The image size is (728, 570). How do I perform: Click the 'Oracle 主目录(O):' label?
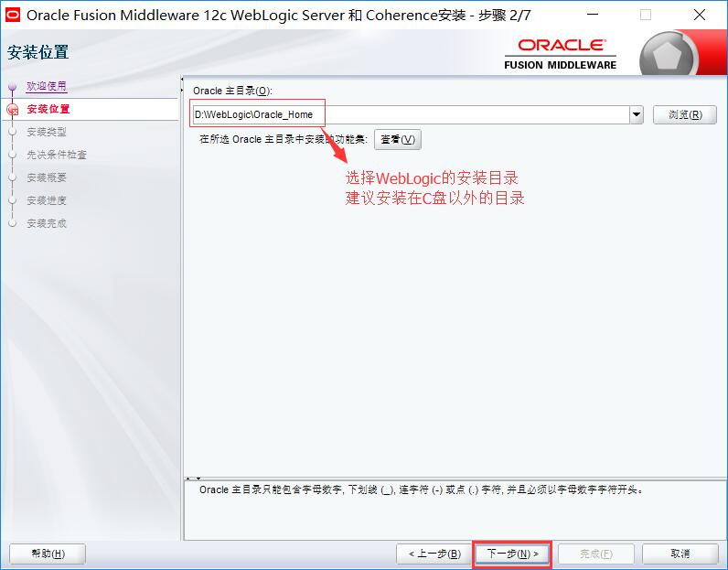232,91
